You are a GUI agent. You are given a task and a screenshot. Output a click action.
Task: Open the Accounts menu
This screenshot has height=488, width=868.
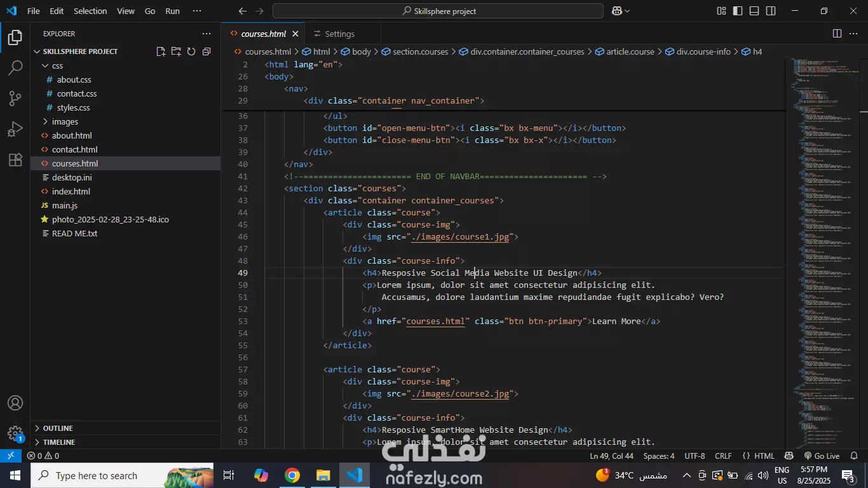point(15,403)
